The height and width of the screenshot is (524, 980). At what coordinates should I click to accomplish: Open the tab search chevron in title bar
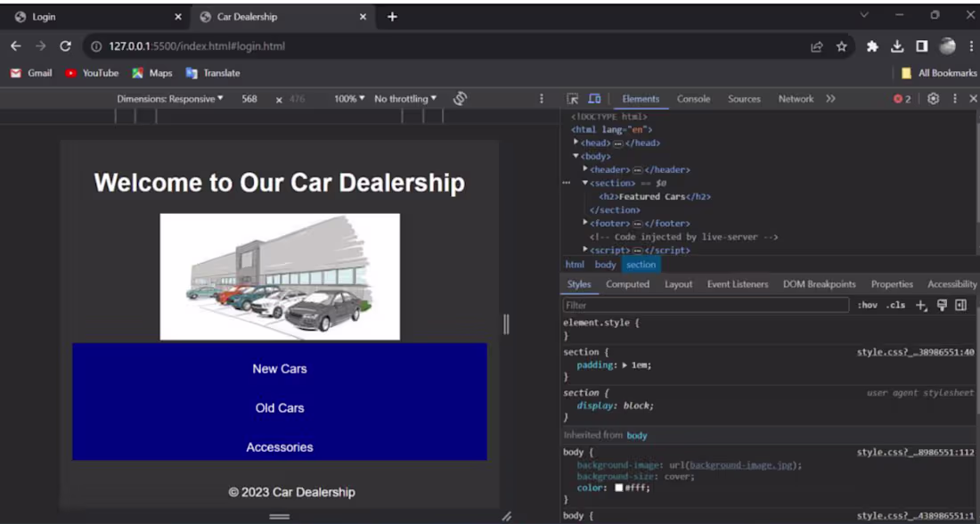click(864, 15)
